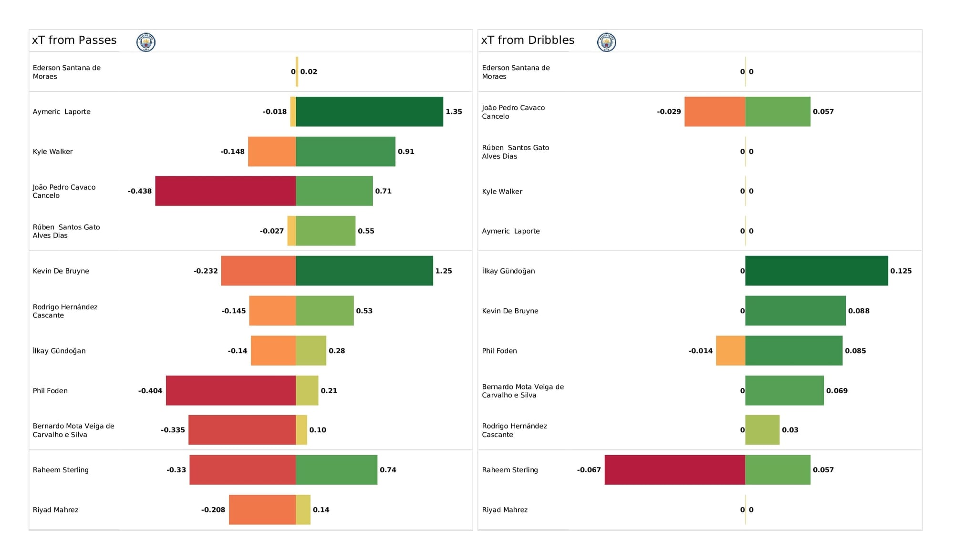Viewport: 954px width, 560px height.
Task: Select 'Raheem Sterling' label in dribbles chart
Action: pyautogui.click(x=510, y=469)
